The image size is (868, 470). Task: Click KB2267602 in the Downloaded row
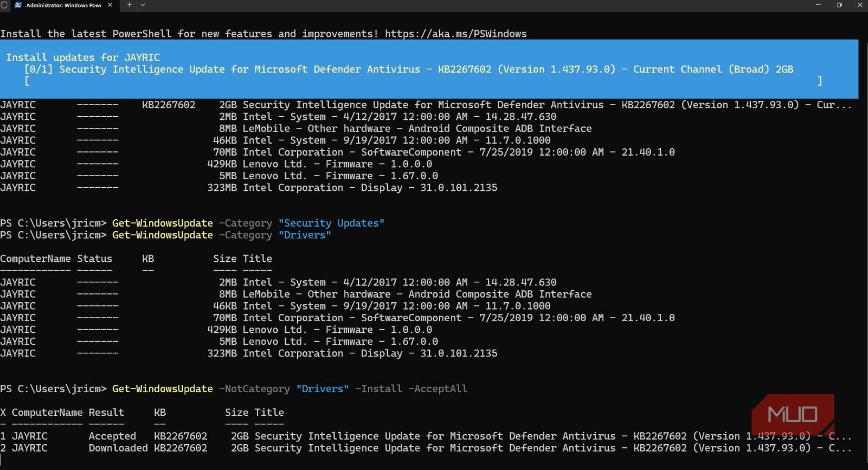[180, 448]
